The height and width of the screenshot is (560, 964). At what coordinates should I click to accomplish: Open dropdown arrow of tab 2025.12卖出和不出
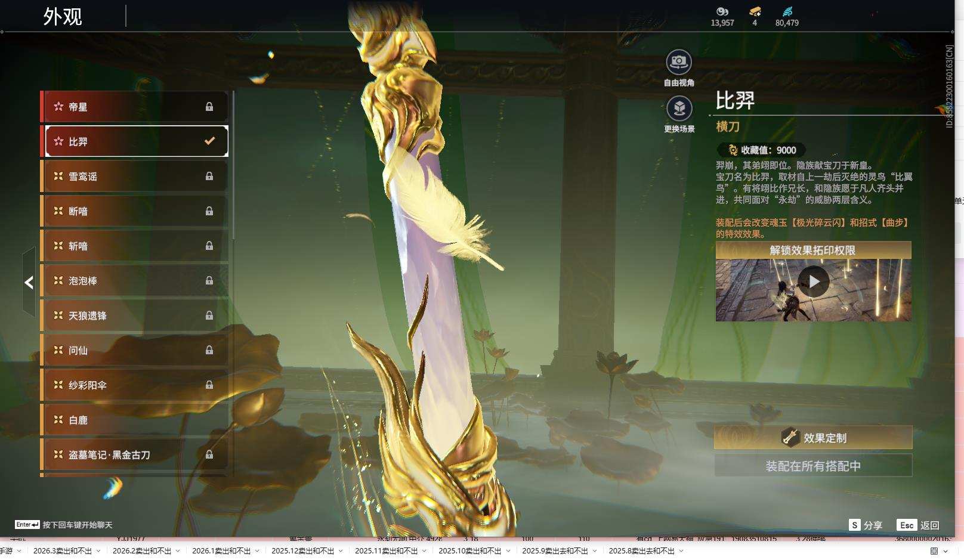[341, 551]
